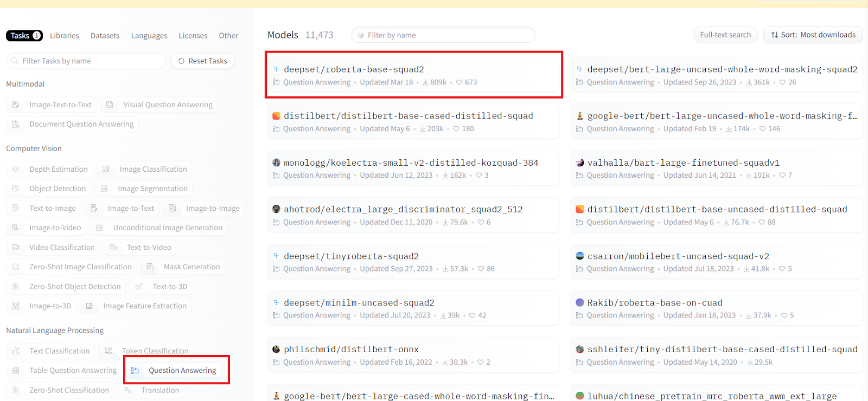This screenshot has height=401, width=868.
Task: Switch to the Languages filter tab
Action: coord(149,36)
